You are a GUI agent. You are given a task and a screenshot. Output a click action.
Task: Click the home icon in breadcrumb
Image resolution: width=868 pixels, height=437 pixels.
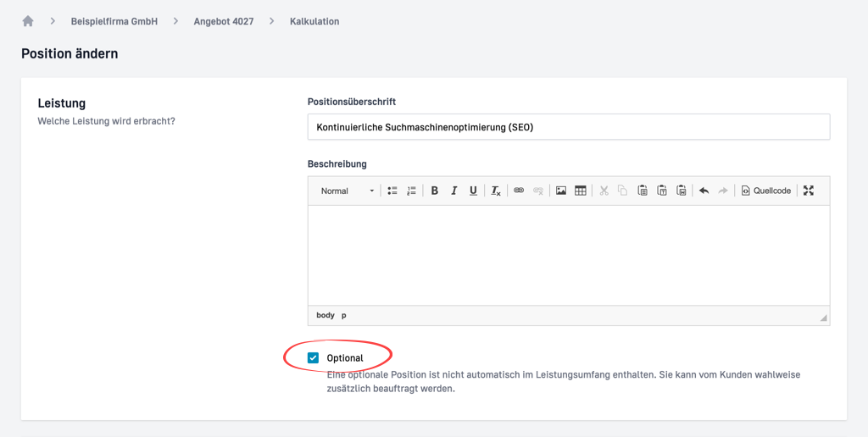point(28,21)
